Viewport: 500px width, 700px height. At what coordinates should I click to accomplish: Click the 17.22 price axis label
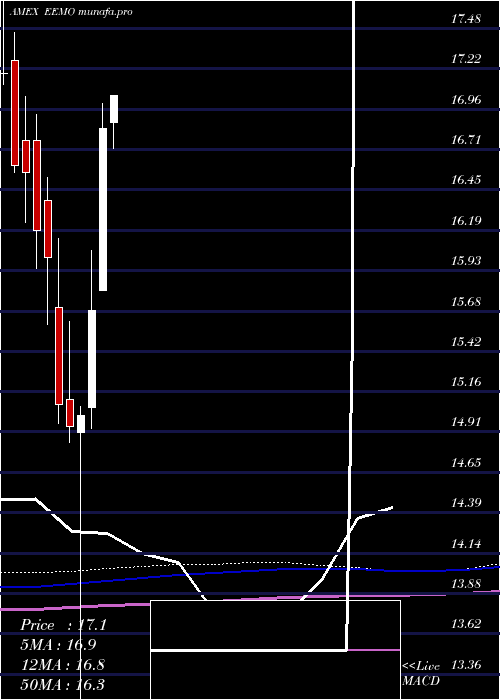467,59
